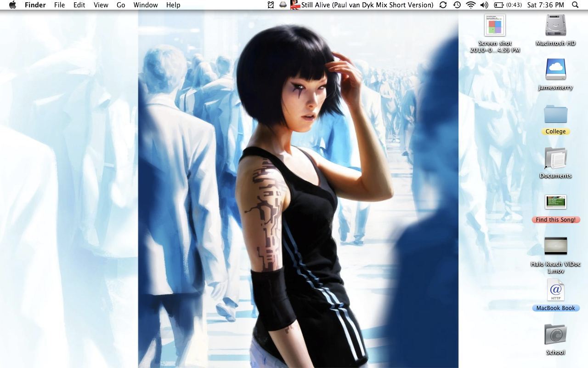Viewport: 588px width, 368px height.
Task: Open the sync status menu icon
Action: (443, 5)
